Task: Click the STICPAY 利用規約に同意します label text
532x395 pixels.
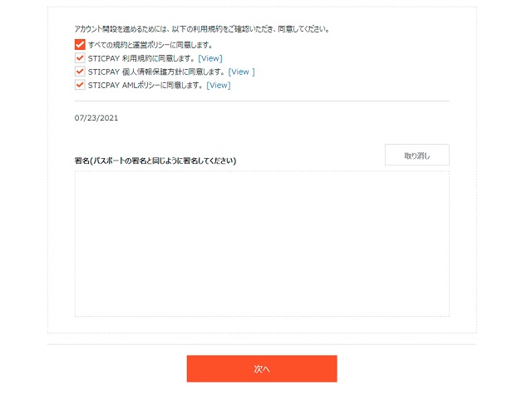Action: point(141,58)
